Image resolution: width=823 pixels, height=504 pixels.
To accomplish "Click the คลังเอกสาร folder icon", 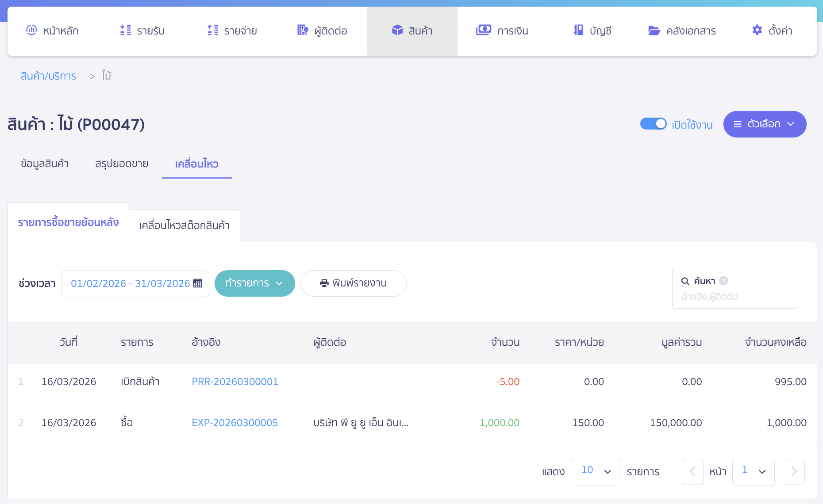I will pos(654,31).
